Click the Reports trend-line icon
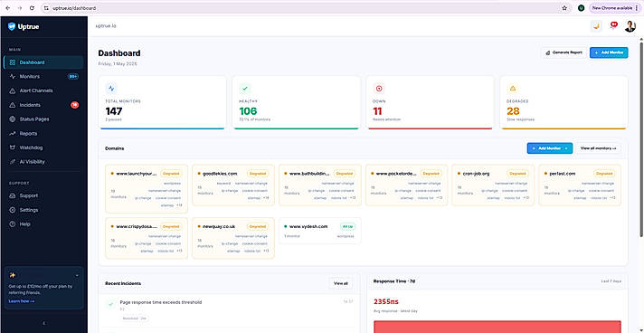644x333 pixels. point(13,133)
